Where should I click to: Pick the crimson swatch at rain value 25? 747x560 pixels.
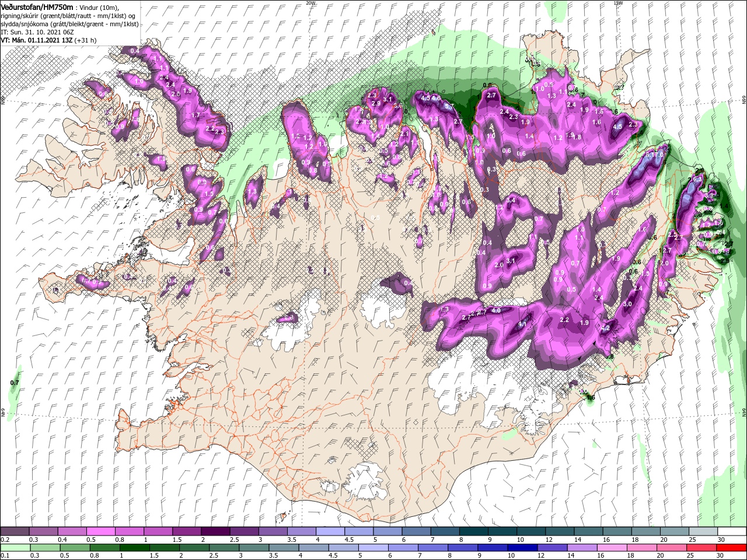701,548
